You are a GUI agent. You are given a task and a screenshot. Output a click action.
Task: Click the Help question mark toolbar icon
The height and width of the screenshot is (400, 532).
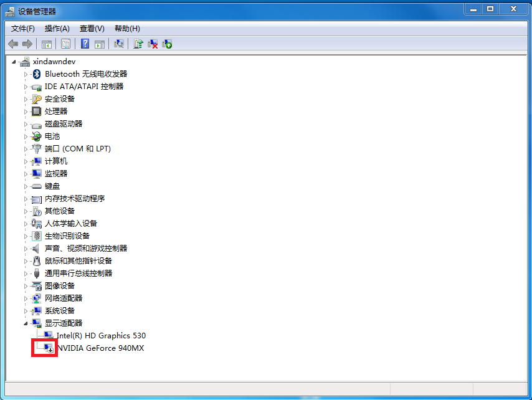(x=85, y=44)
